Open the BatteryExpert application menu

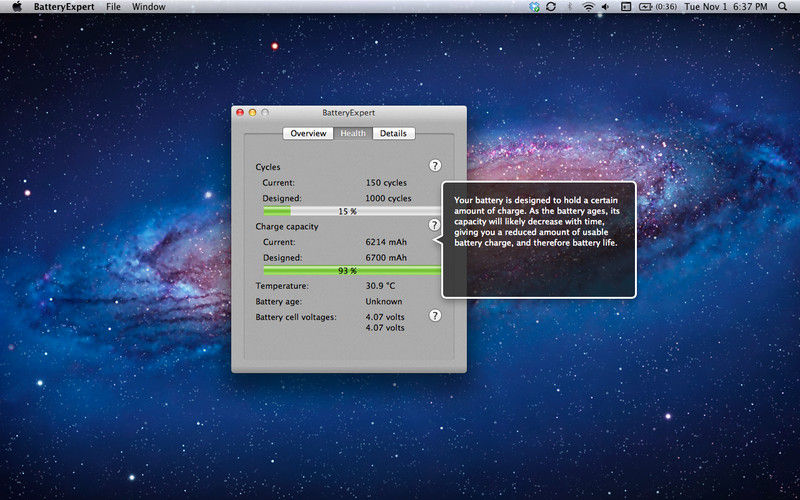click(x=64, y=7)
